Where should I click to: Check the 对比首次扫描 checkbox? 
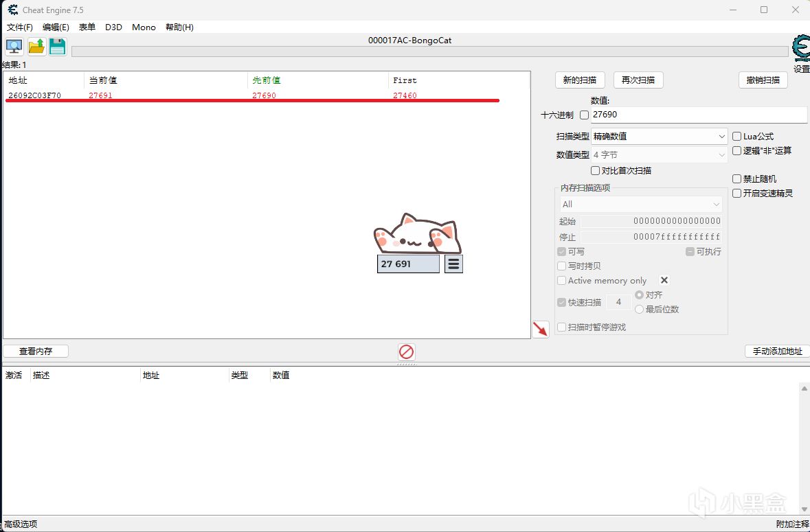point(595,170)
